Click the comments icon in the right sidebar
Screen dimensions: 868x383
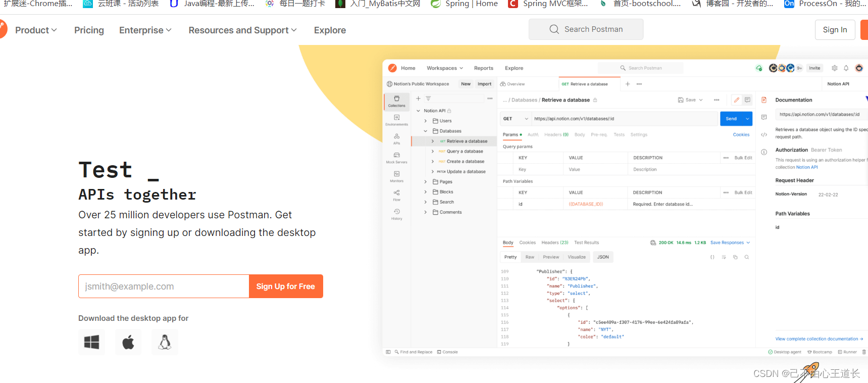coord(764,117)
